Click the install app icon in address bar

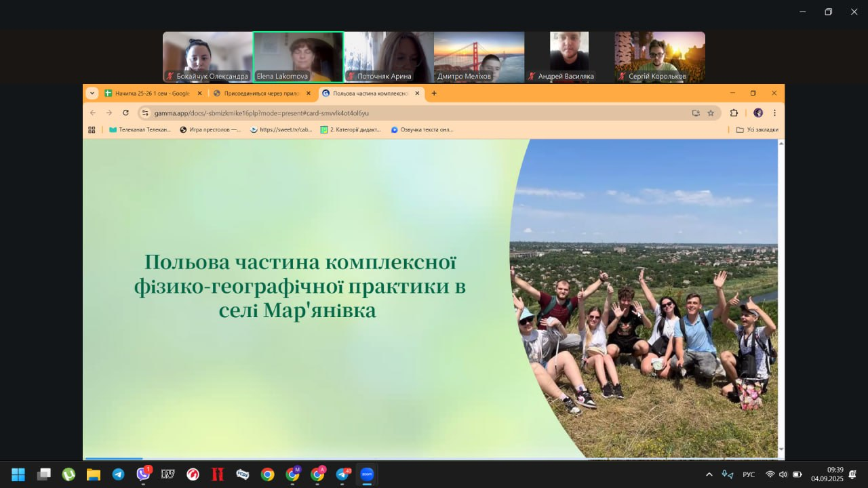[696, 113]
